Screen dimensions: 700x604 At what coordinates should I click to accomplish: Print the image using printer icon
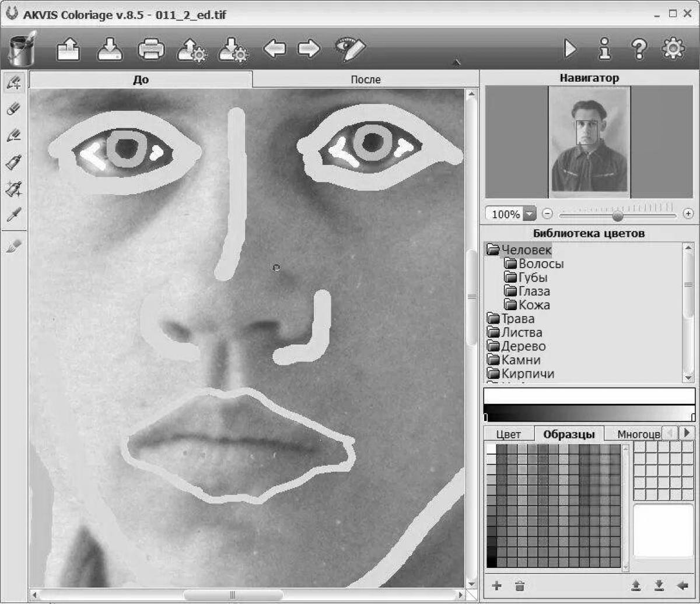pyautogui.click(x=151, y=50)
